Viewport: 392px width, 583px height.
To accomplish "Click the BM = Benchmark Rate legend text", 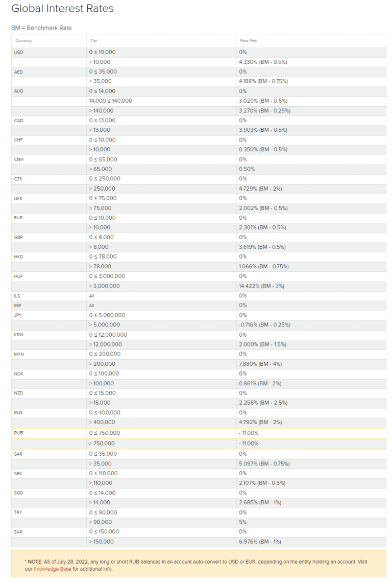I will [x=41, y=28].
